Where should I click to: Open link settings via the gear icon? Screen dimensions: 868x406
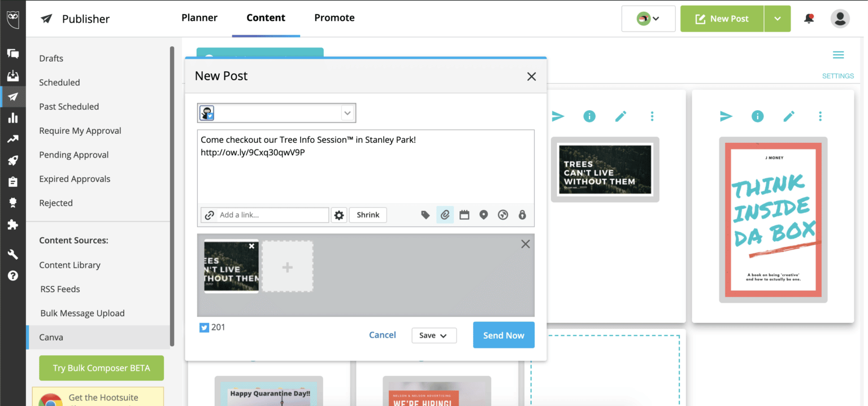point(338,215)
